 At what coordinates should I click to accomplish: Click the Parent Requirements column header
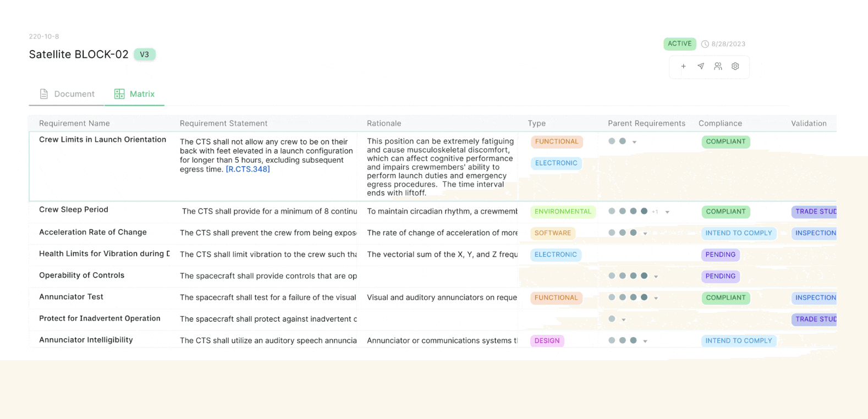tap(646, 123)
